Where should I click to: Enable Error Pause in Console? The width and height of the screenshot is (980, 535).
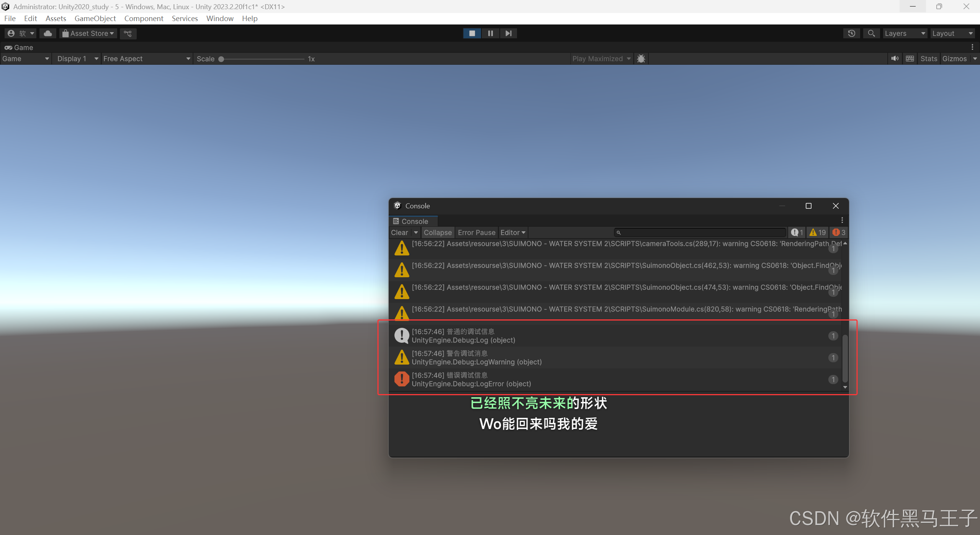476,232
